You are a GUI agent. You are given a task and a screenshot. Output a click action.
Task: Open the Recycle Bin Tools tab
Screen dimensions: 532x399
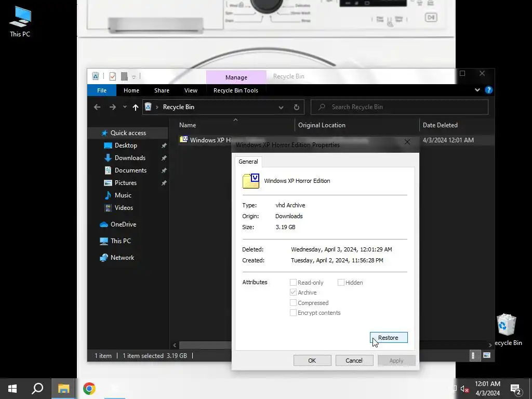coord(236,90)
